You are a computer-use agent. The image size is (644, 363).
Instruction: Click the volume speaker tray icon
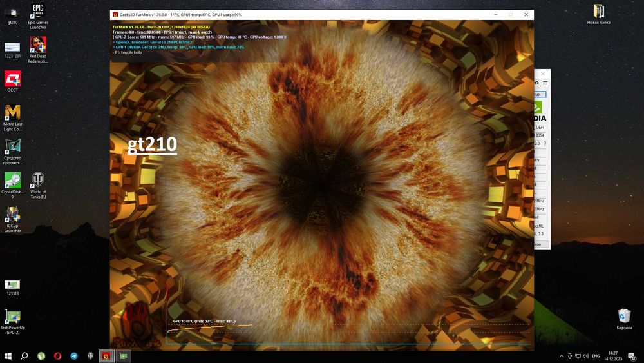point(585,356)
